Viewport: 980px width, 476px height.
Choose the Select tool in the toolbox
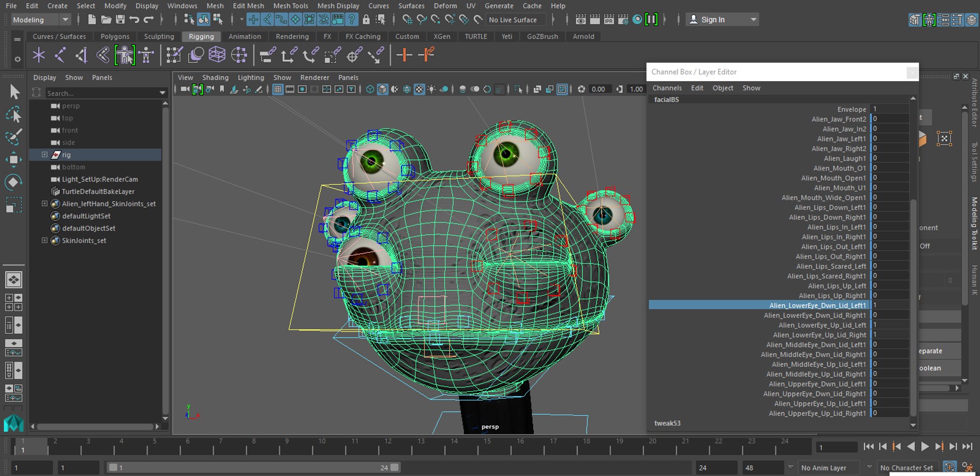14,92
